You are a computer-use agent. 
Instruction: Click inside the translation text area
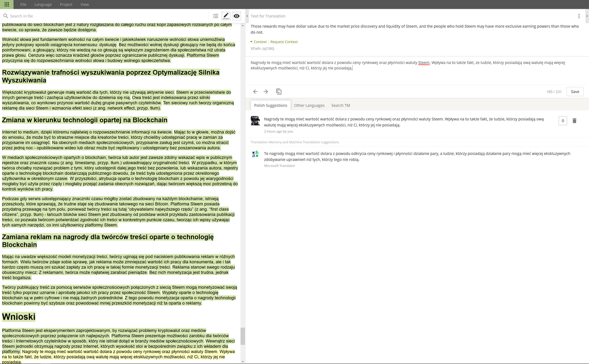tap(417, 71)
